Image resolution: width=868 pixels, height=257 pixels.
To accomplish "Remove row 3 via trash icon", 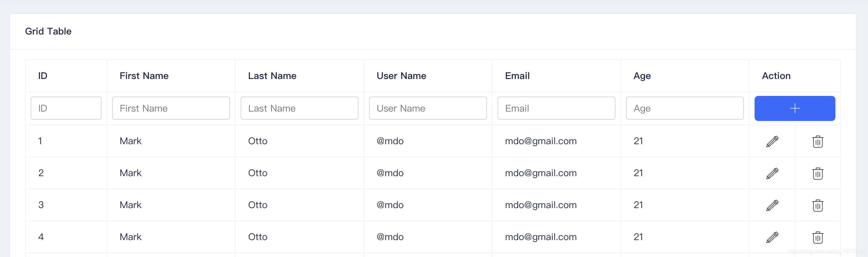I will tap(818, 206).
